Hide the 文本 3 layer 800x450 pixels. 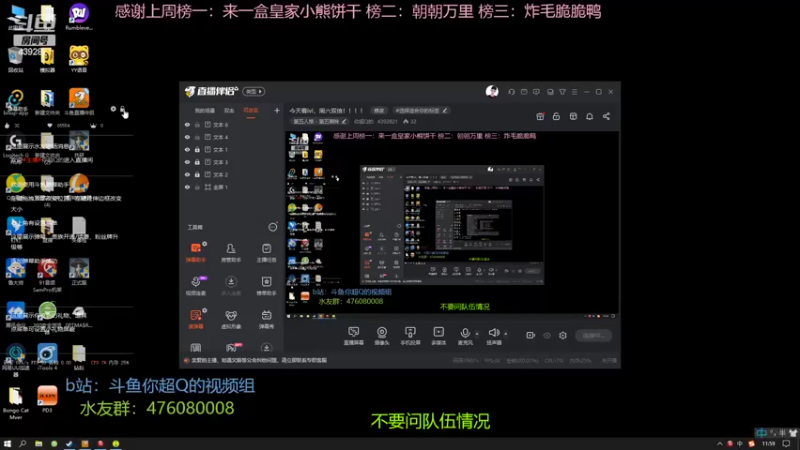187,162
